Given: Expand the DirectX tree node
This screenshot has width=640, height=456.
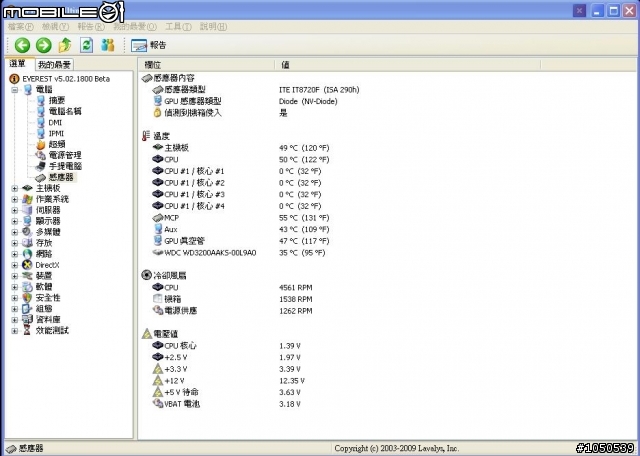Looking at the screenshot, I should pos(15,265).
